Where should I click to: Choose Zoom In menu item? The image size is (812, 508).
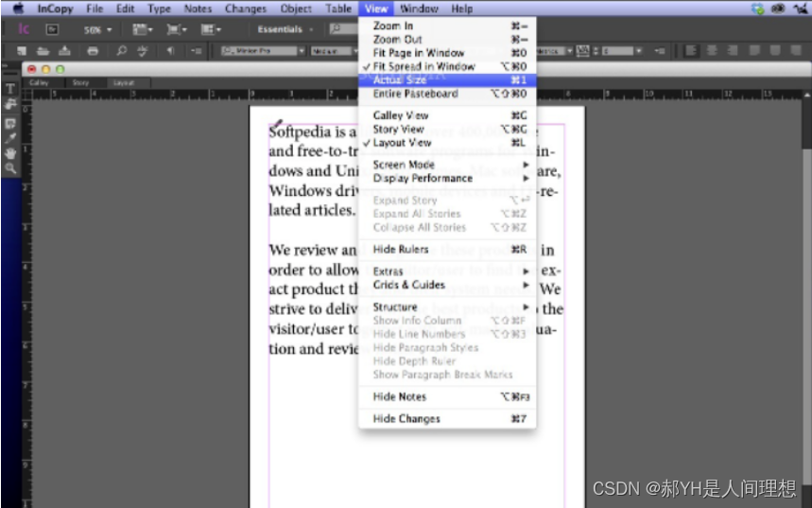[447, 26]
